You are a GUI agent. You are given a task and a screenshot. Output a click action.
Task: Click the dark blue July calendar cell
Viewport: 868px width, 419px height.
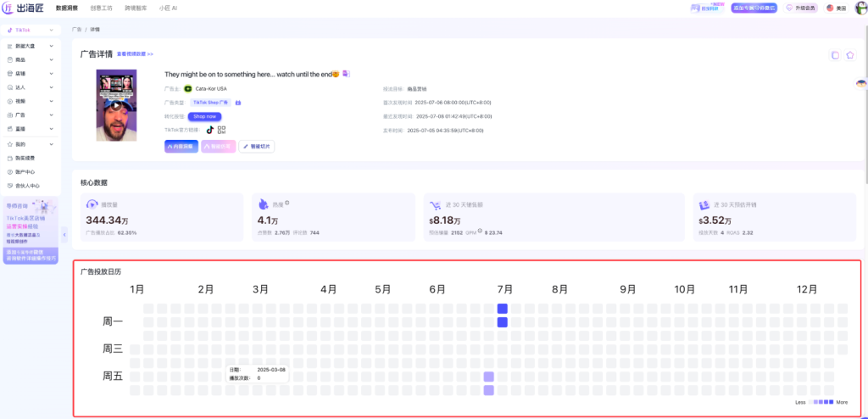502,310
